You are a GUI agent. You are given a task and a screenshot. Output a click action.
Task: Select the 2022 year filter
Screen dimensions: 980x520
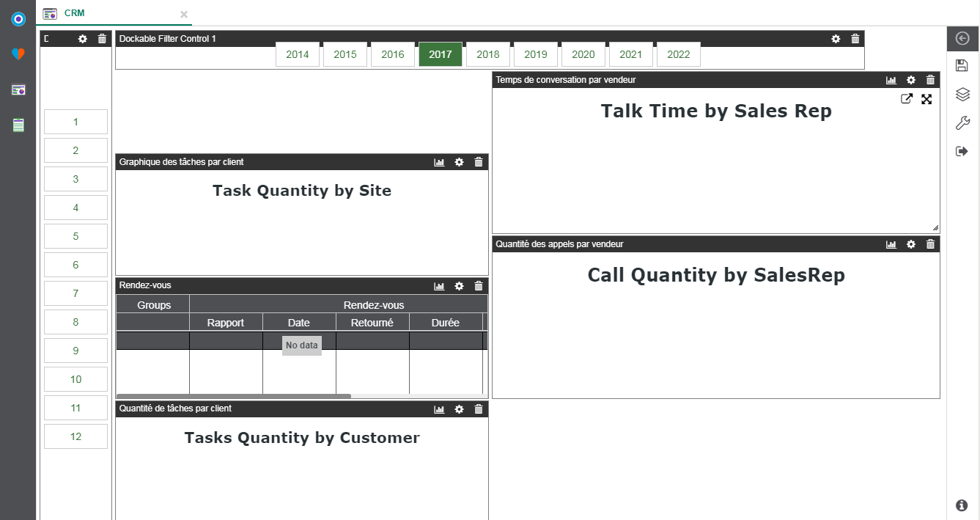678,54
